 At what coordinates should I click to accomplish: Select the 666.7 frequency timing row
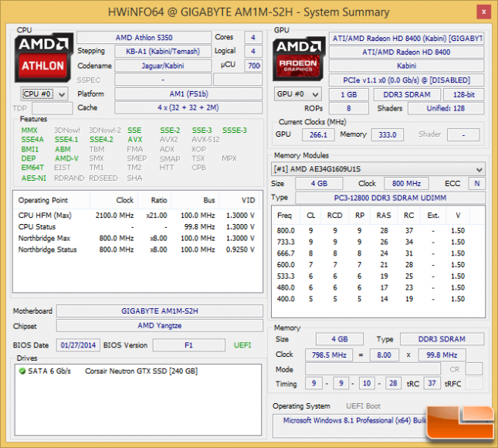(x=378, y=253)
